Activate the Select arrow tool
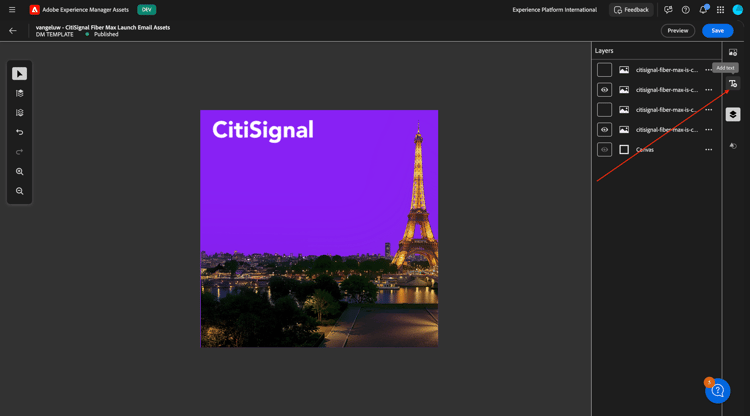This screenshot has width=750, height=416. coord(20,74)
